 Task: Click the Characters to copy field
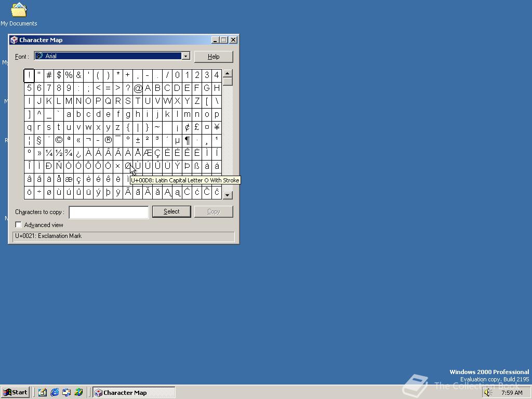click(109, 212)
